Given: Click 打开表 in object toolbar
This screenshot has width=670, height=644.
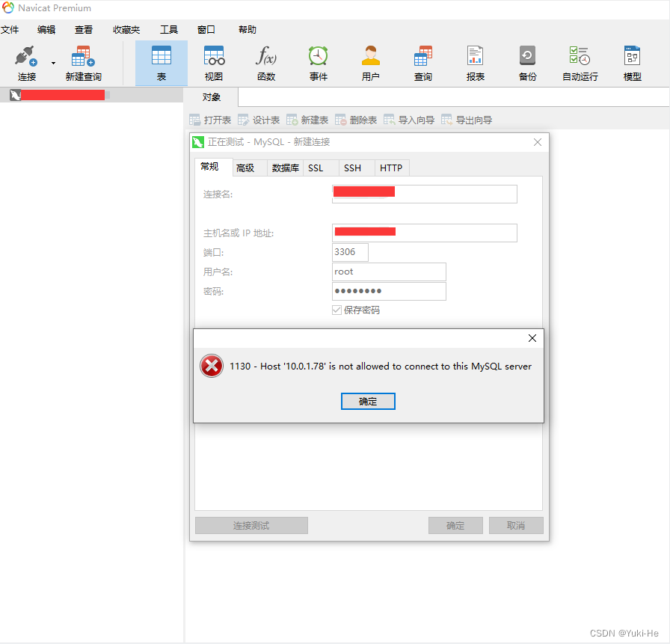Looking at the screenshot, I should [x=210, y=120].
